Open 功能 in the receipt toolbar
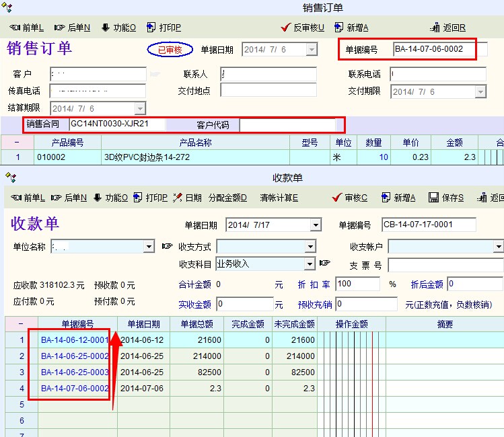This screenshot has height=437, width=504. [110, 198]
